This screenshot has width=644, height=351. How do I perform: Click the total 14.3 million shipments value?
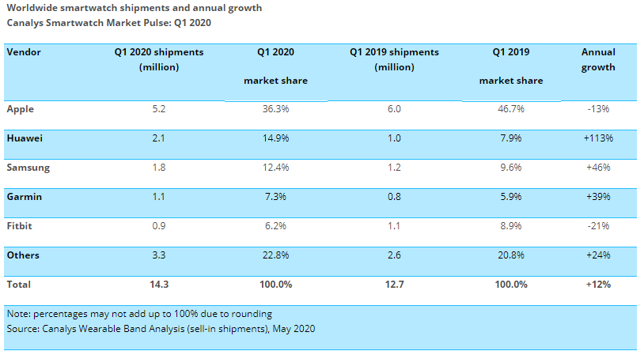[x=158, y=283]
